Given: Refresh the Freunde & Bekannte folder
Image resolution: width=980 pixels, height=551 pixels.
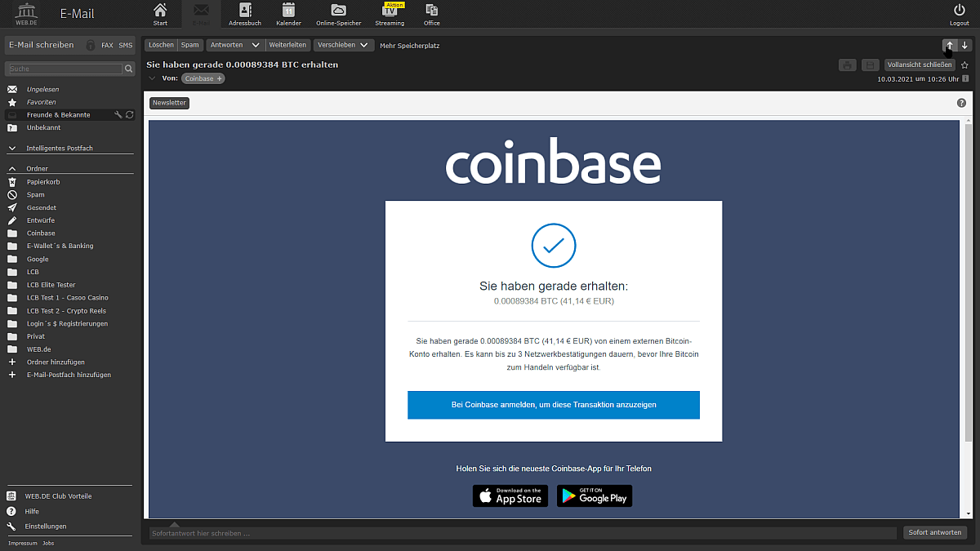Looking at the screenshot, I should click(x=129, y=115).
